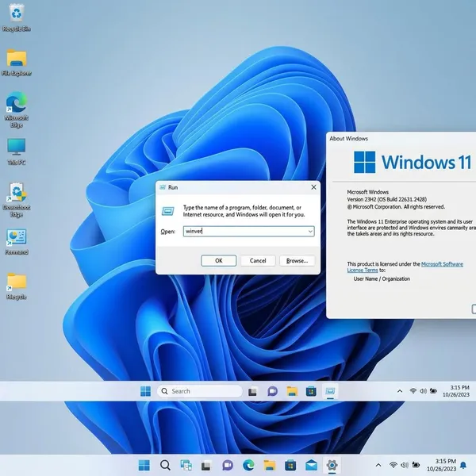The width and height of the screenshot is (476, 476).
Task: Click the Wi-Fi tray icon near the notification bell
Action: click(393, 465)
